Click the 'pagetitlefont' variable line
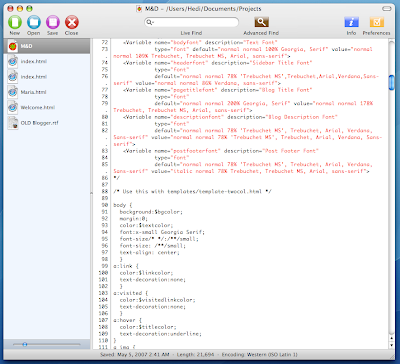Image resolution: width=400 pixels, height=364 pixels. click(x=217, y=90)
